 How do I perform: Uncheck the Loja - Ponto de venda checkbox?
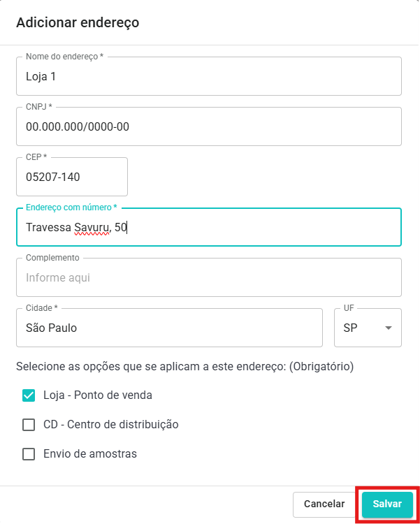pyautogui.click(x=29, y=395)
